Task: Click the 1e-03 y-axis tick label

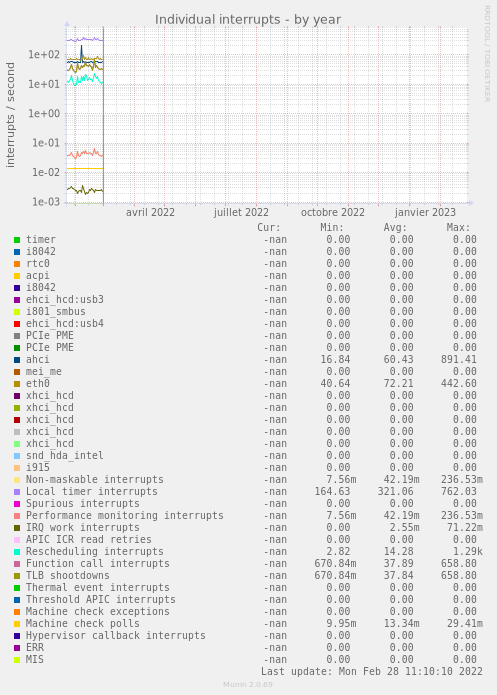Action: [46, 202]
